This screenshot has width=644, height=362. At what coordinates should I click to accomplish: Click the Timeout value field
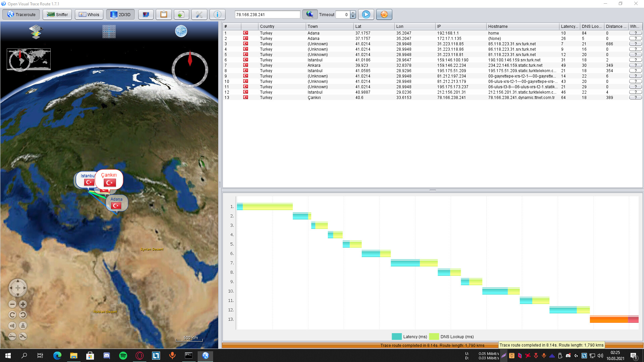pyautogui.click(x=343, y=14)
